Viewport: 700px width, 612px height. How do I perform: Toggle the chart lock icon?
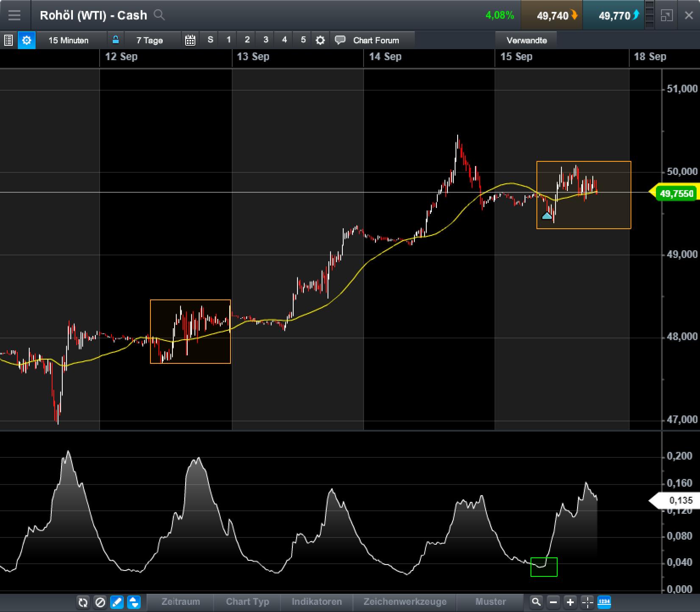(x=115, y=40)
